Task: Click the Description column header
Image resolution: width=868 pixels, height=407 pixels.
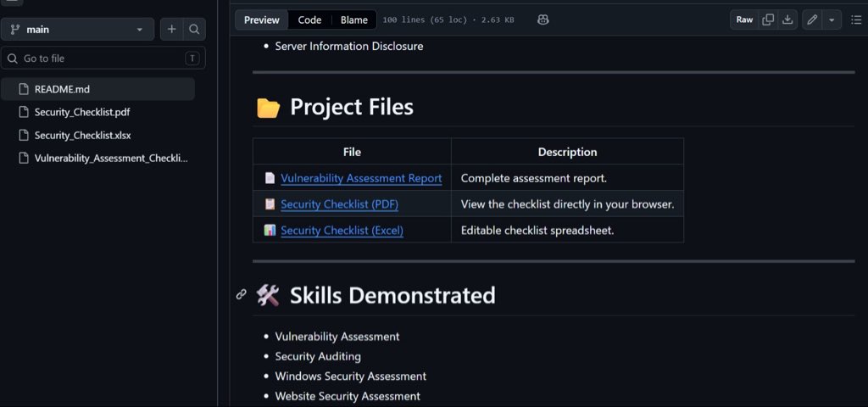Action: (567, 152)
